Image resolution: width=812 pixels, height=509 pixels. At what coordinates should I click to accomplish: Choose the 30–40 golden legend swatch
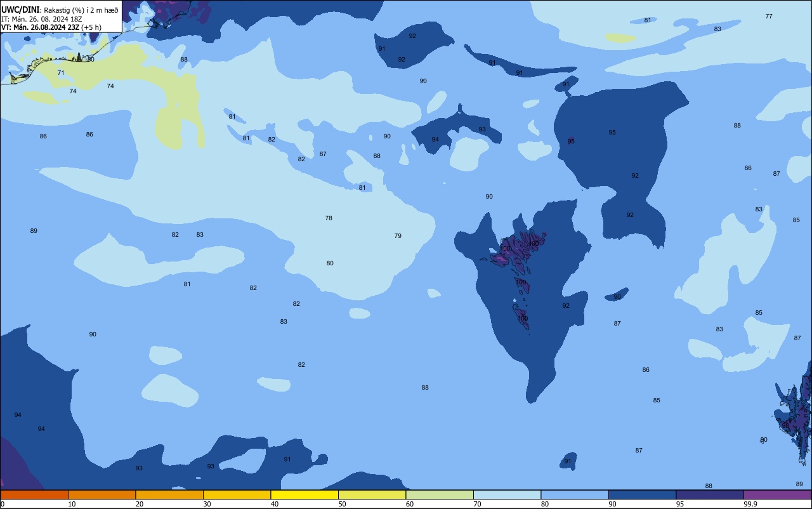pyautogui.click(x=237, y=494)
